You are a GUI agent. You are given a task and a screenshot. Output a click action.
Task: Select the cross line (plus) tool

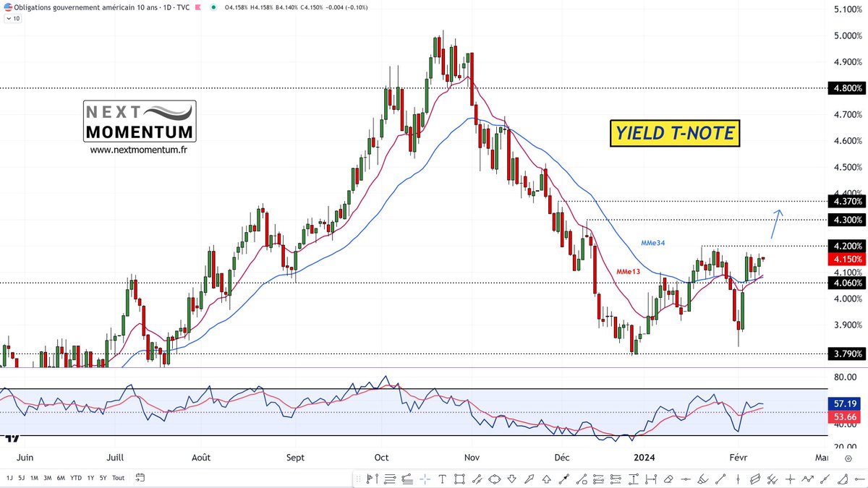point(790,479)
